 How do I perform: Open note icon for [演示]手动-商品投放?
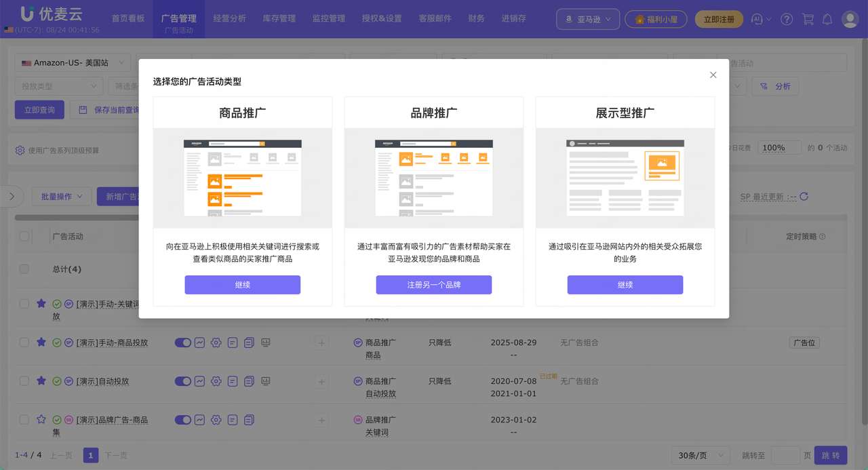(x=233, y=342)
